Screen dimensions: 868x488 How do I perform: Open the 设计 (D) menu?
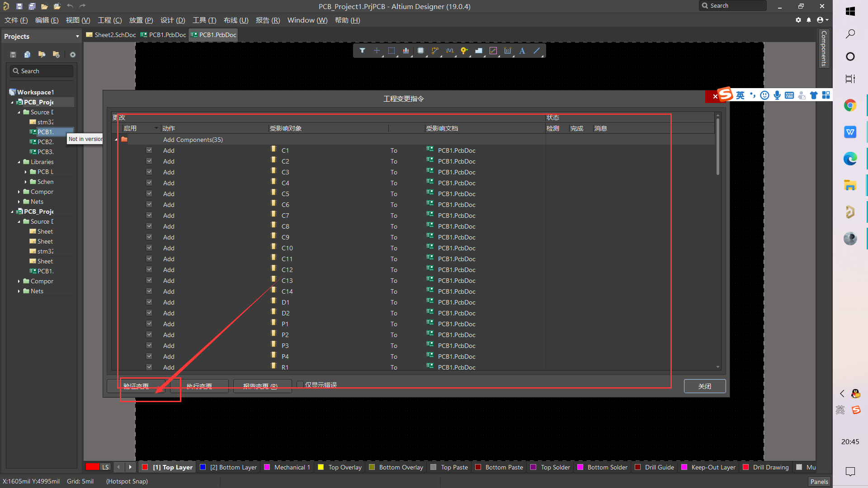(173, 20)
